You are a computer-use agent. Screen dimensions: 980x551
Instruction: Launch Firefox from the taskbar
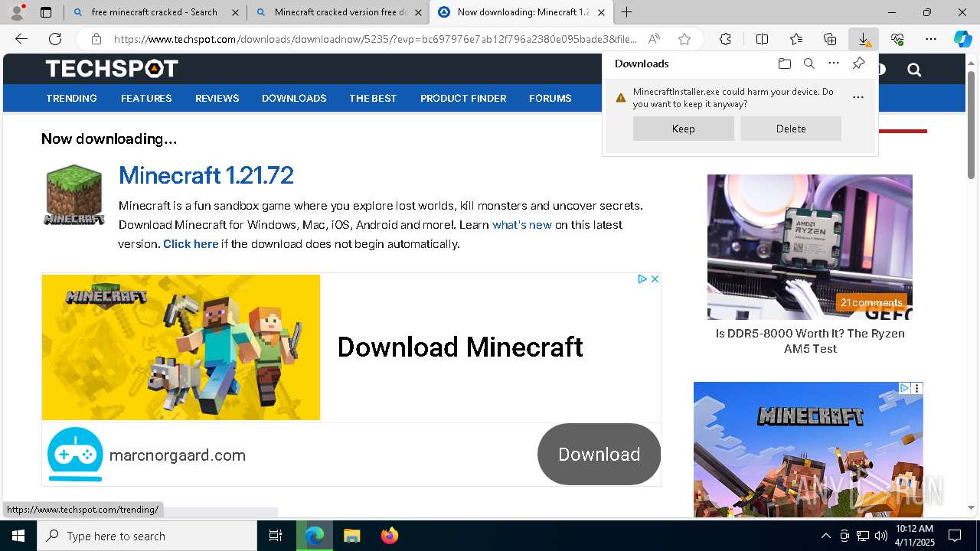[390, 536]
